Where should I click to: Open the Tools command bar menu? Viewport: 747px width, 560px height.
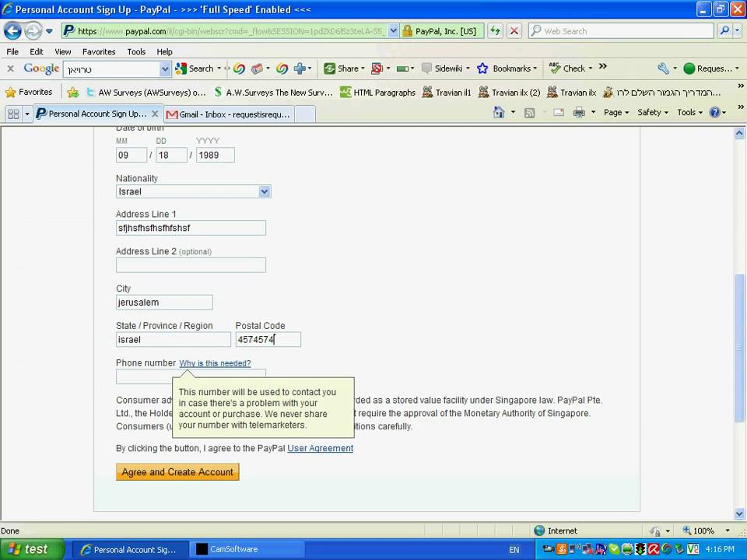point(690,112)
